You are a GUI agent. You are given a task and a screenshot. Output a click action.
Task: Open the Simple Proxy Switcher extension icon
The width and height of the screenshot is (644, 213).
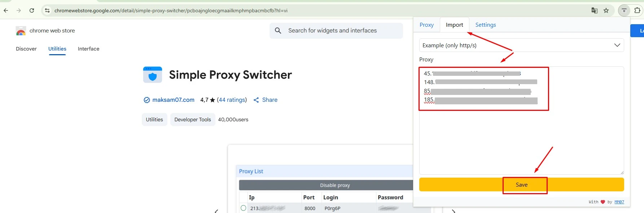624,10
